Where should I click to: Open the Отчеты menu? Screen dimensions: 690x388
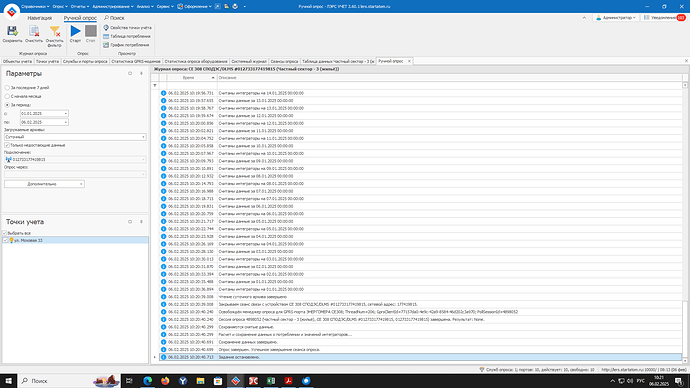80,7
